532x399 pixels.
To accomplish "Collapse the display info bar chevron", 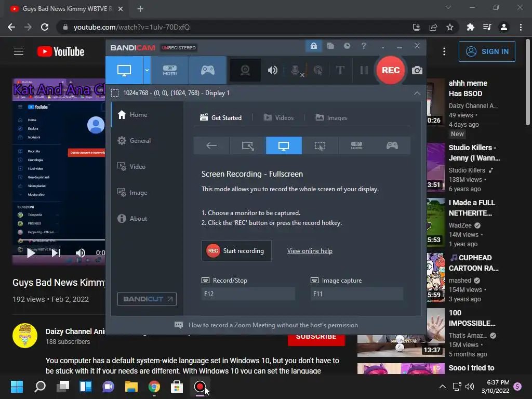I will click(417, 93).
